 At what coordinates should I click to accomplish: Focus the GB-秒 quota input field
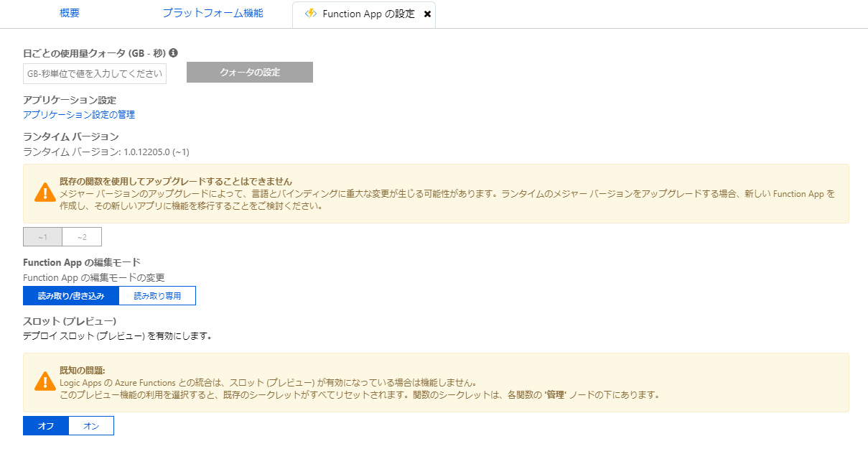[x=95, y=73]
